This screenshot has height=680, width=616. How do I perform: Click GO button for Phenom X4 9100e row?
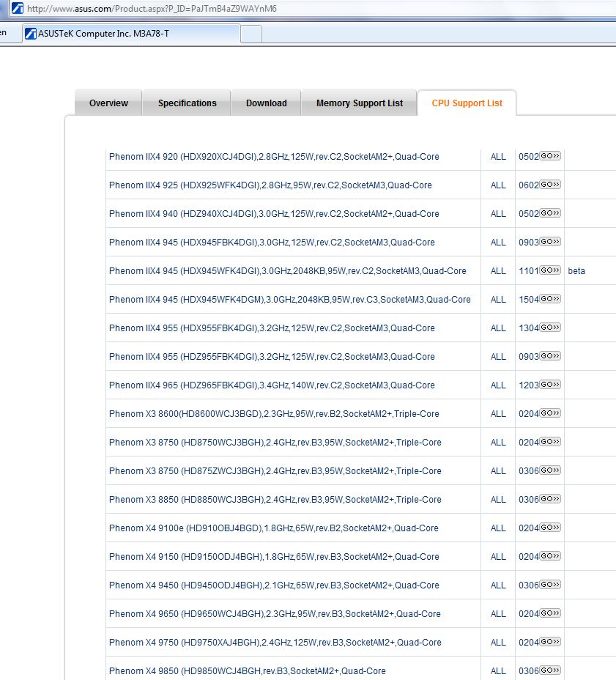click(x=550, y=528)
